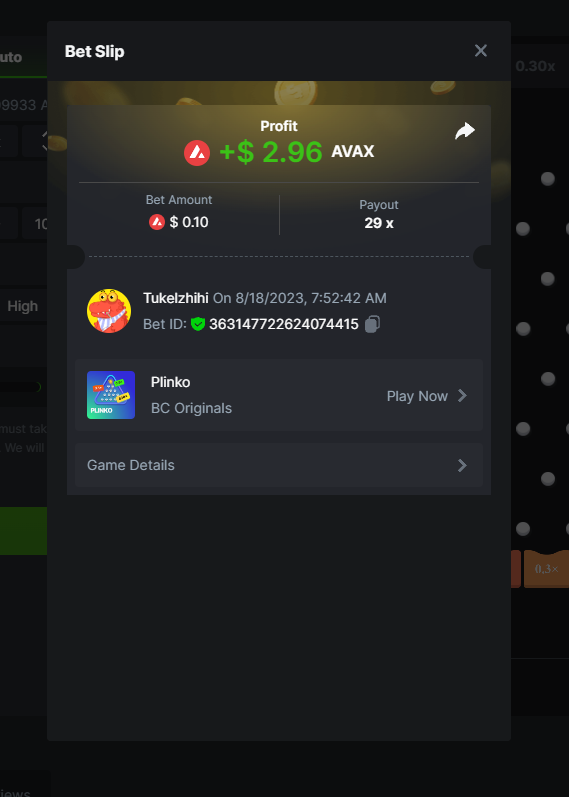Open the 0.30x recent result

coord(535,66)
